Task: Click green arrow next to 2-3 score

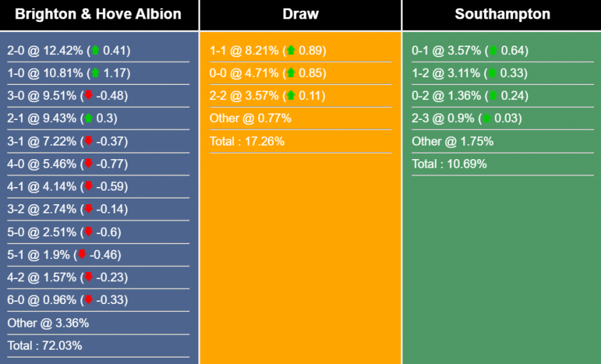Action: coord(487,118)
